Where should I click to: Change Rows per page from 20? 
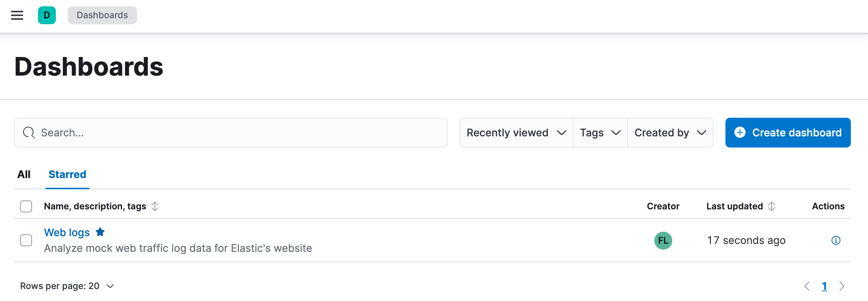(66, 286)
